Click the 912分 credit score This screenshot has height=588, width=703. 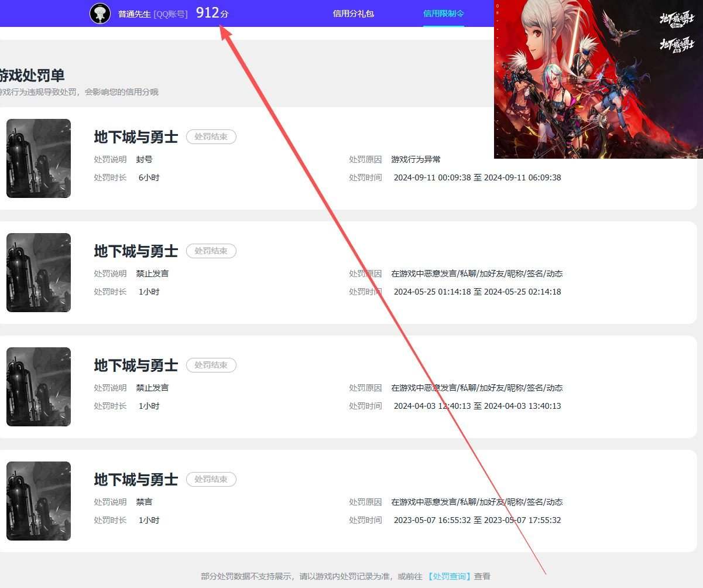pyautogui.click(x=212, y=13)
